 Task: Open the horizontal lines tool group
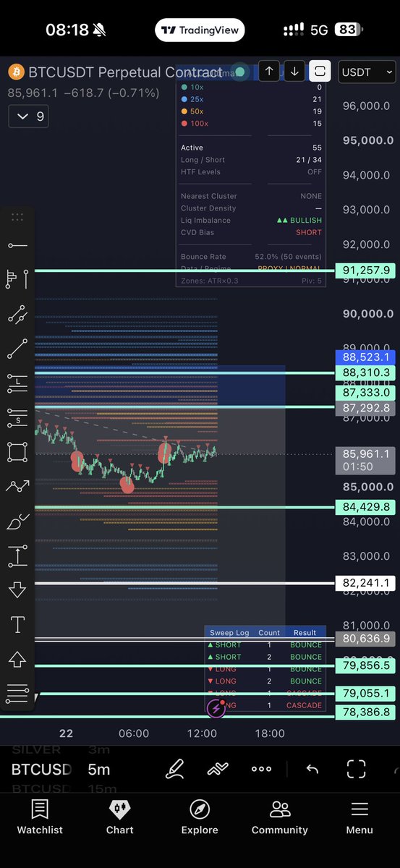[17, 694]
